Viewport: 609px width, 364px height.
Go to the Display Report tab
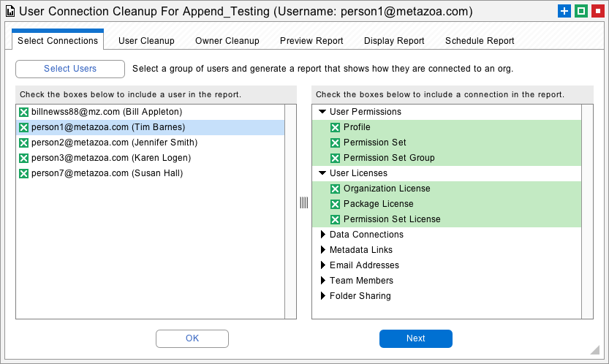(x=394, y=41)
